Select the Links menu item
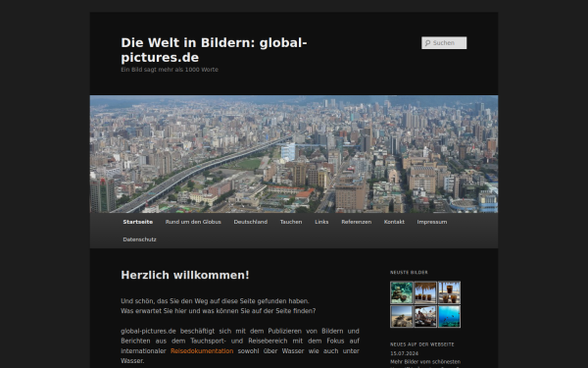Screen dimensions: 588x368 tap(321, 222)
